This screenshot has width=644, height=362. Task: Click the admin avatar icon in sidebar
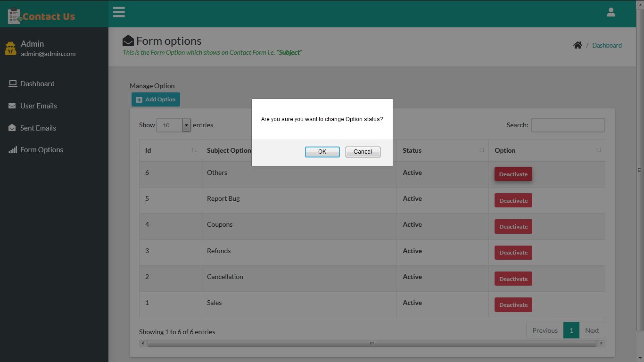point(10,48)
